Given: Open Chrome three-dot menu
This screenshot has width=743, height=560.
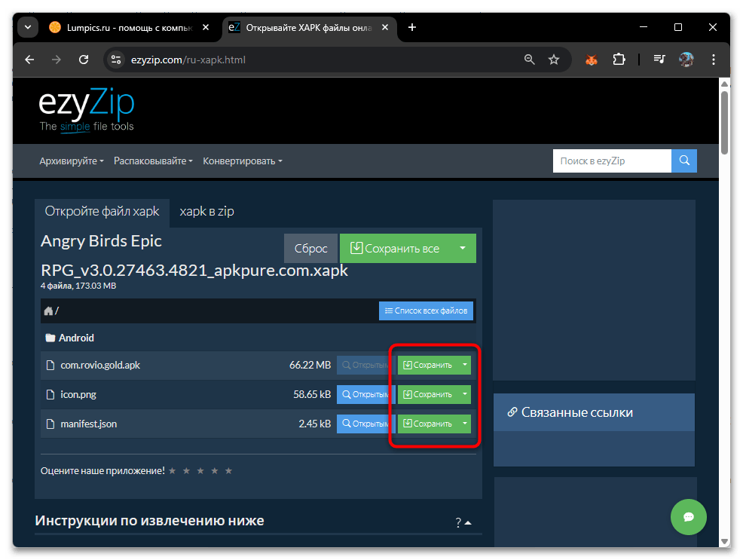Looking at the screenshot, I should [713, 60].
